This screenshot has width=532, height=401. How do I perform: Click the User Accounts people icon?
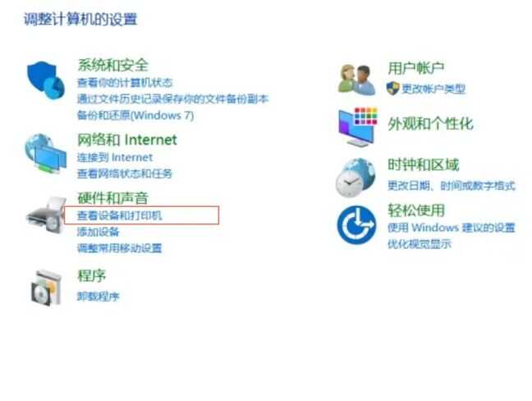[357, 81]
